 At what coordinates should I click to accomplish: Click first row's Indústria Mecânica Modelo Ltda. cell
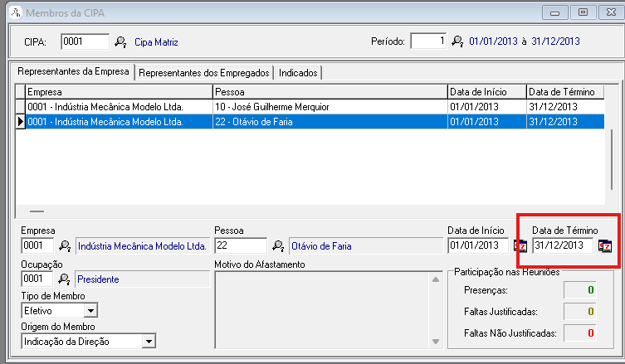119,107
